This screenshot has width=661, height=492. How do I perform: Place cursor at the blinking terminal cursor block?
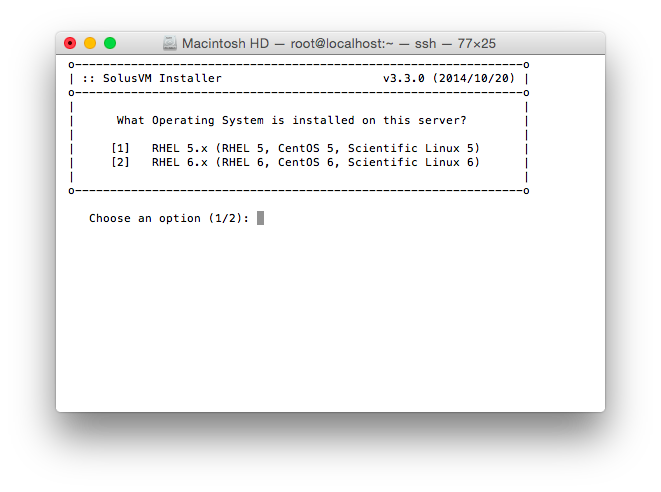pos(261,218)
